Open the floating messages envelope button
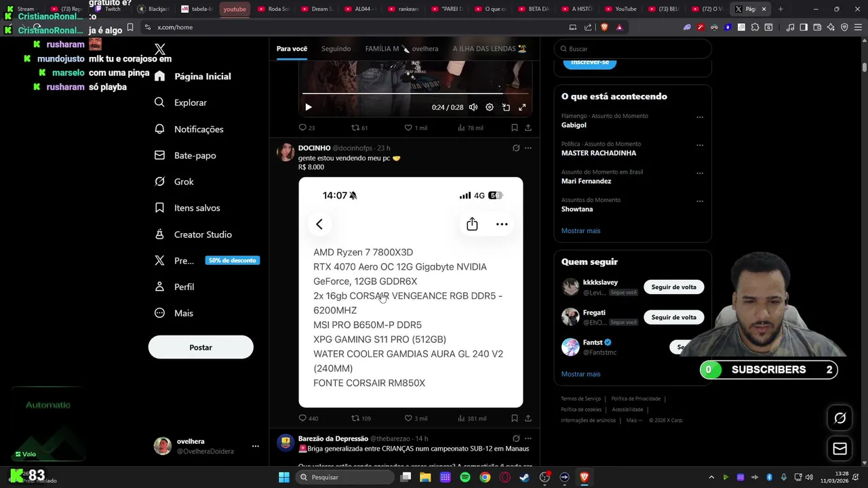 840,449
